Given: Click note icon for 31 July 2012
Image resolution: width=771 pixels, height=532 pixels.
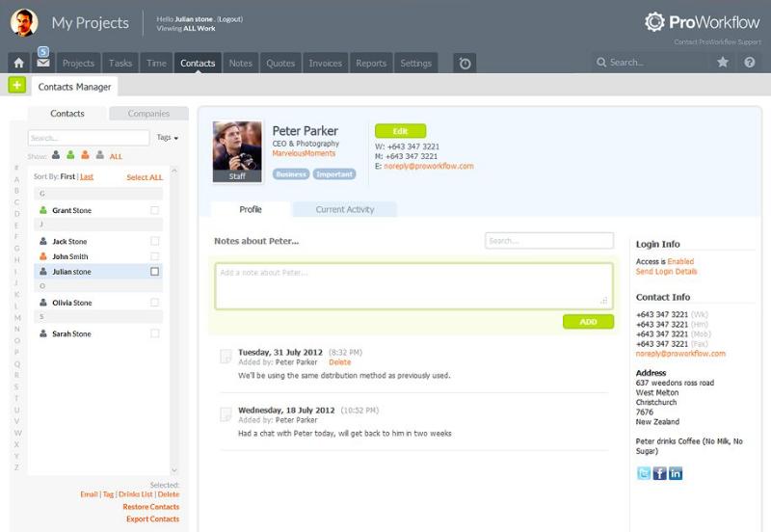Looking at the screenshot, I should (x=226, y=356).
